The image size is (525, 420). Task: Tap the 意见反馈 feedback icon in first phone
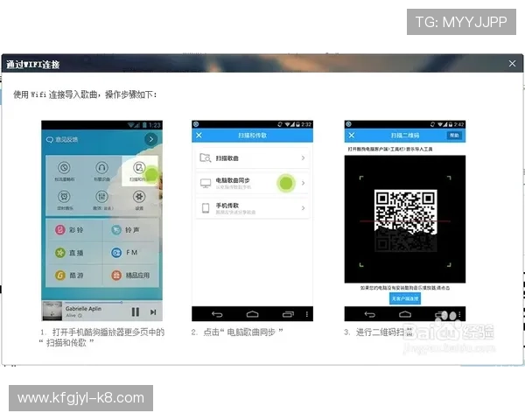coord(50,140)
